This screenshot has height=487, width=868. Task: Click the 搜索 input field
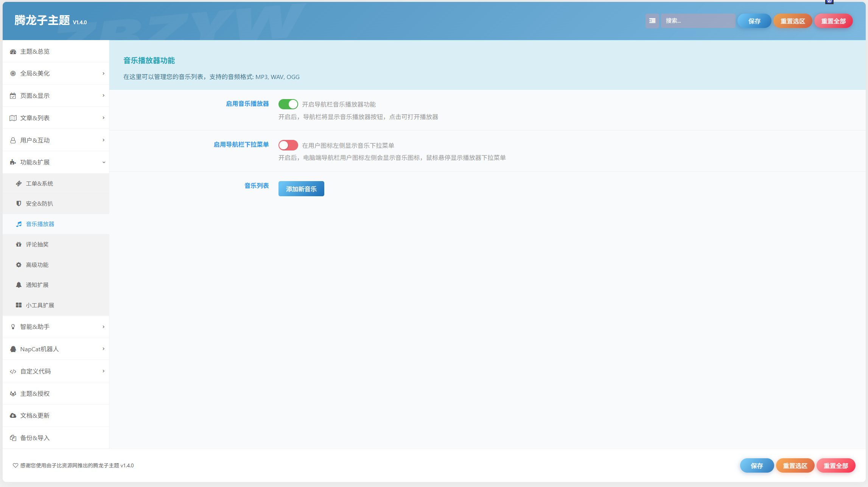click(x=698, y=21)
